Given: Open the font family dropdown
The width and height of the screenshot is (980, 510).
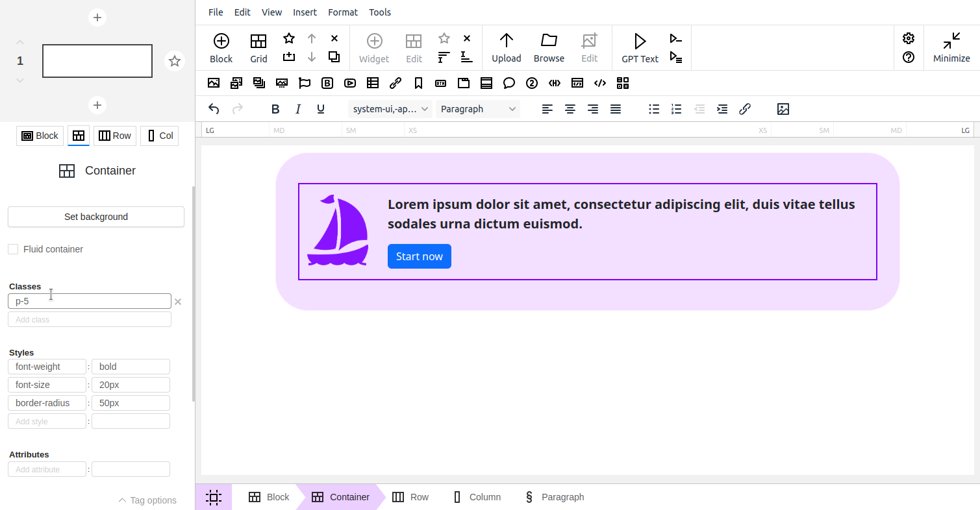Looking at the screenshot, I should click(390, 109).
